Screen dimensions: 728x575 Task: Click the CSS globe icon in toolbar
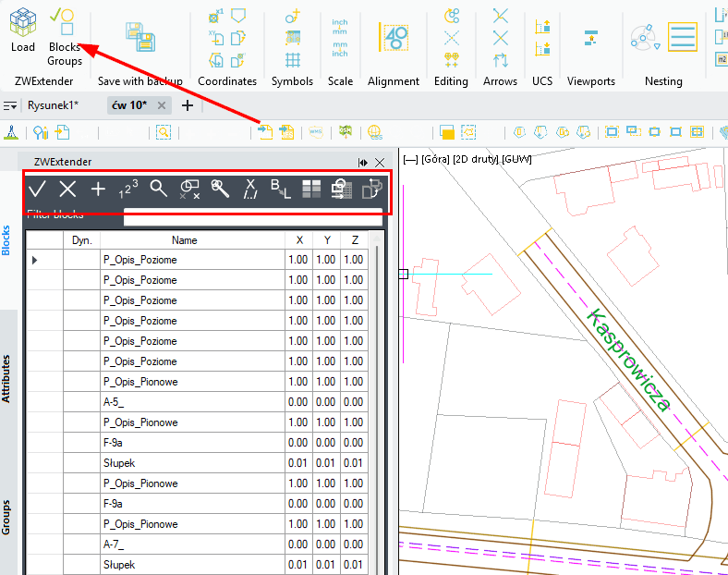click(375, 132)
